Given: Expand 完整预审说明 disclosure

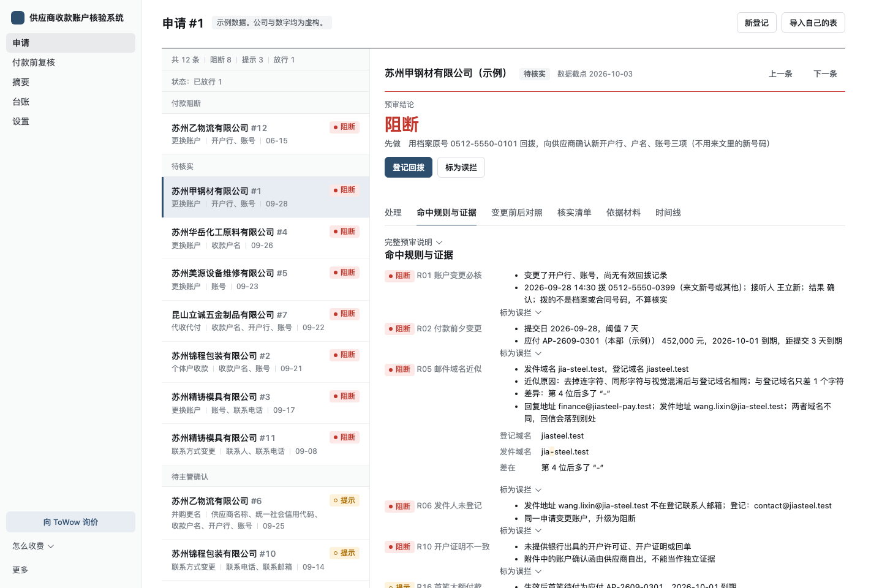Looking at the screenshot, I should coord(413,242).
